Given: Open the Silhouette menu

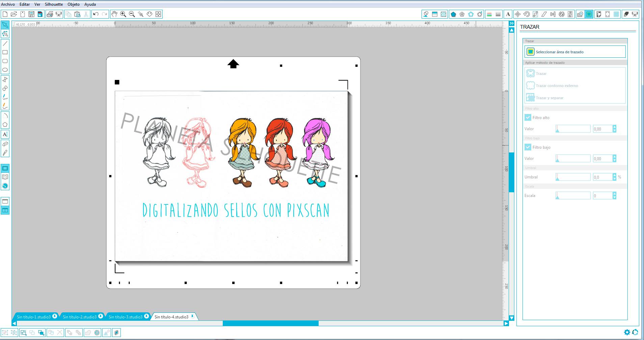Looking at the screenshot, I should click(x=54, y=4).
